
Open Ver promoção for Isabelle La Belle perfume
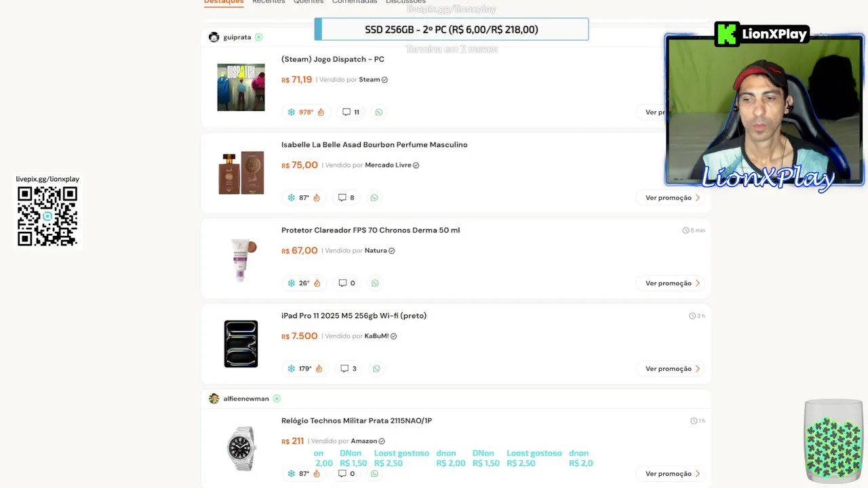point(672,197)
